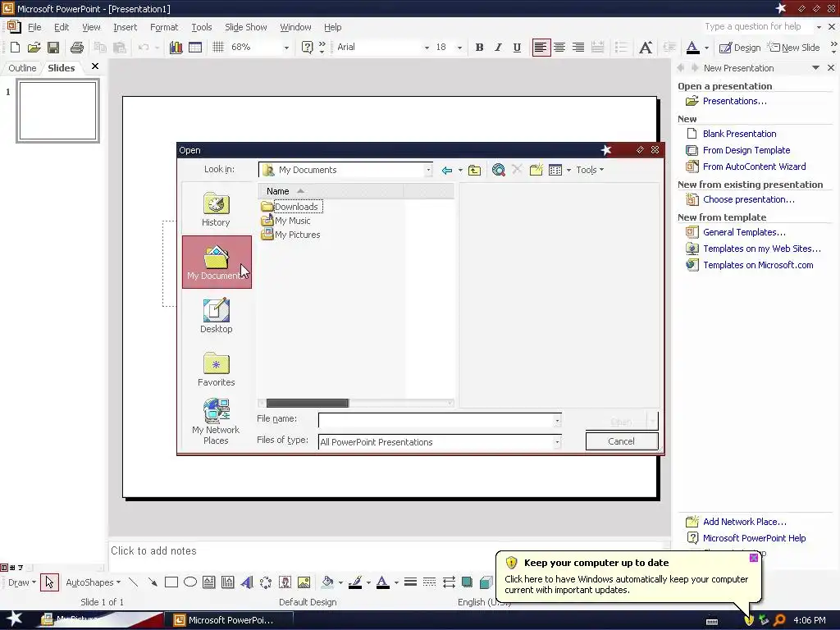Click the Insert Chart toolbar icon
This screenshot has height=630, width=840.
(176, 47)
